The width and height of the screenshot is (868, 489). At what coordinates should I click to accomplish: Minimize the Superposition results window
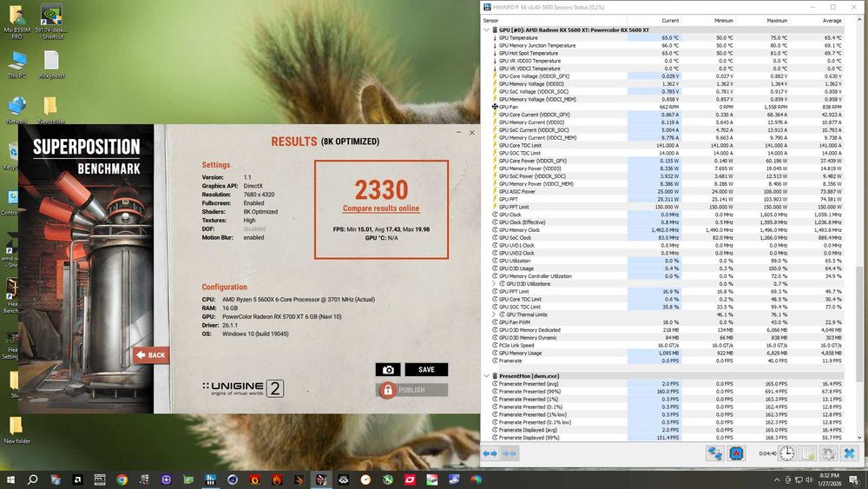[458, 132]
